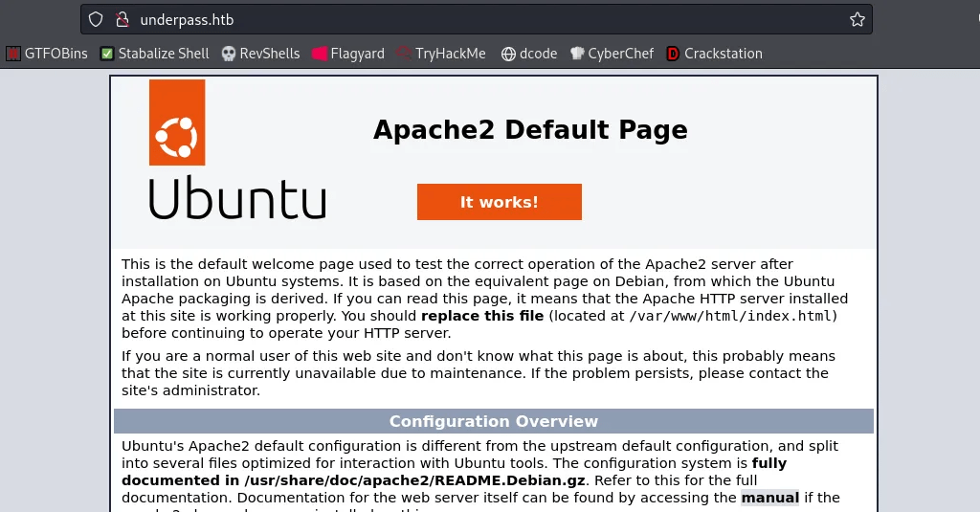Viewport: 980px width, 512px height.
Task: Open the Crackstation bookmark
Action: pos(714,54)
